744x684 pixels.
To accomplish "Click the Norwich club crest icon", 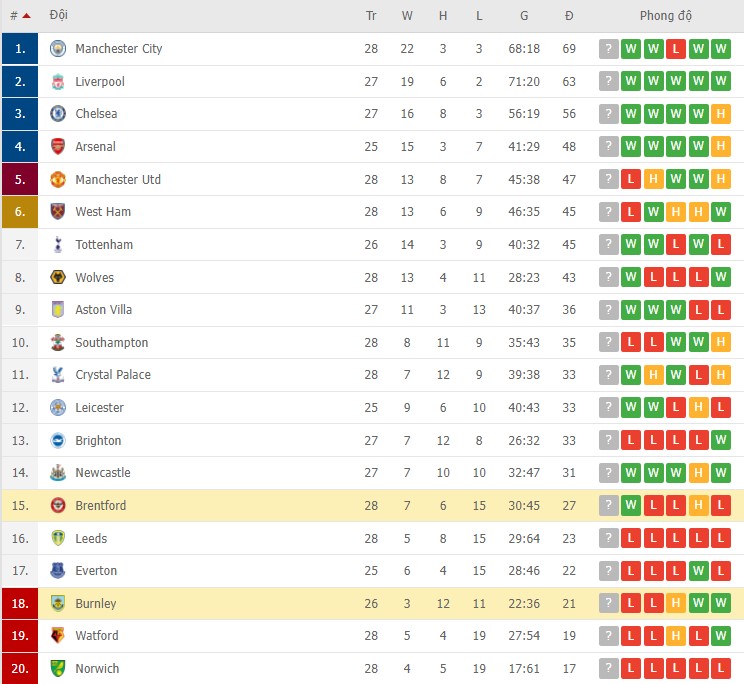I will (x=58, y=669).
